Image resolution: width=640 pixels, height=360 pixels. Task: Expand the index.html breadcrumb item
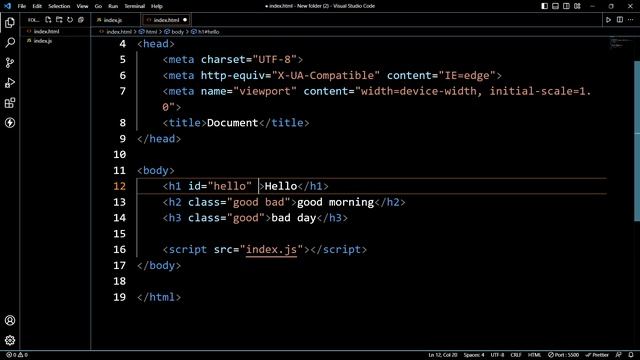point(116,31)
